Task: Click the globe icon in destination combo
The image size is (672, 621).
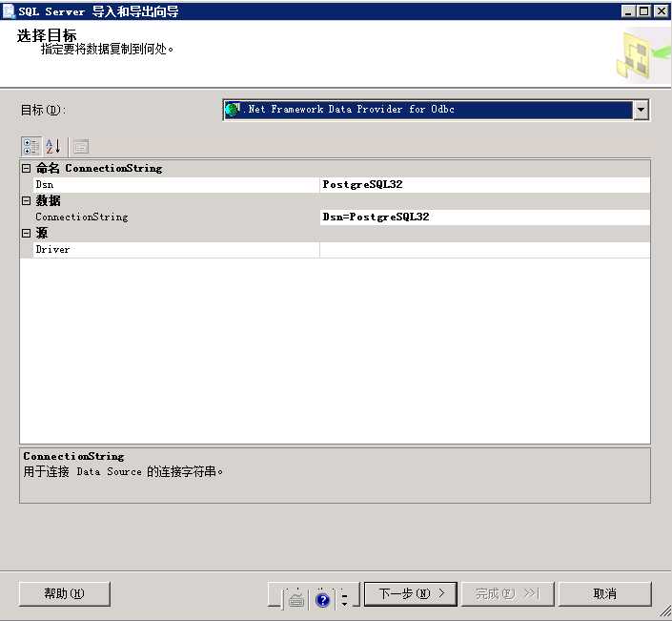Action: coord(233,110)
